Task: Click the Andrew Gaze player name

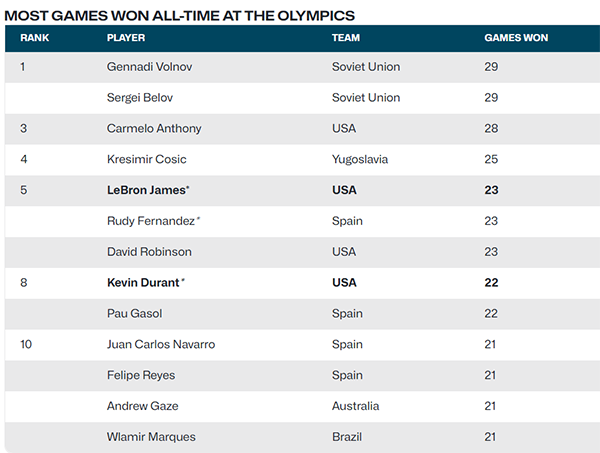Action: coord(142,406)
